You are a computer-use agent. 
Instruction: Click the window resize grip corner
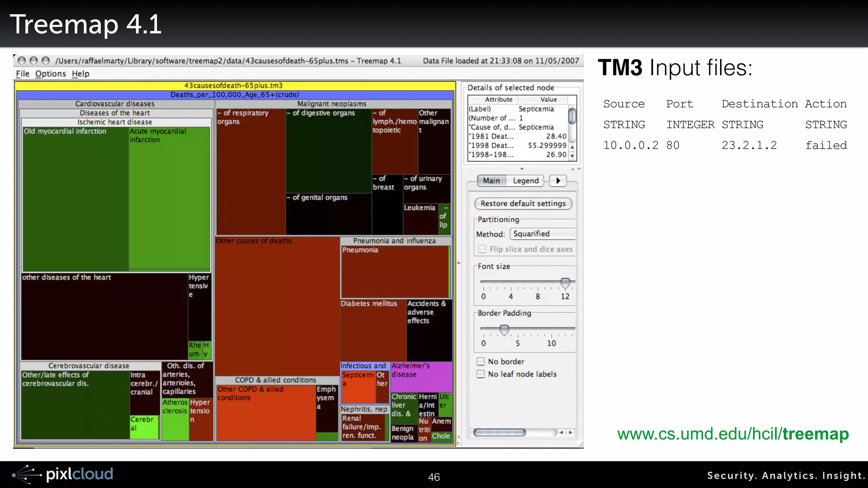[580, 444]
